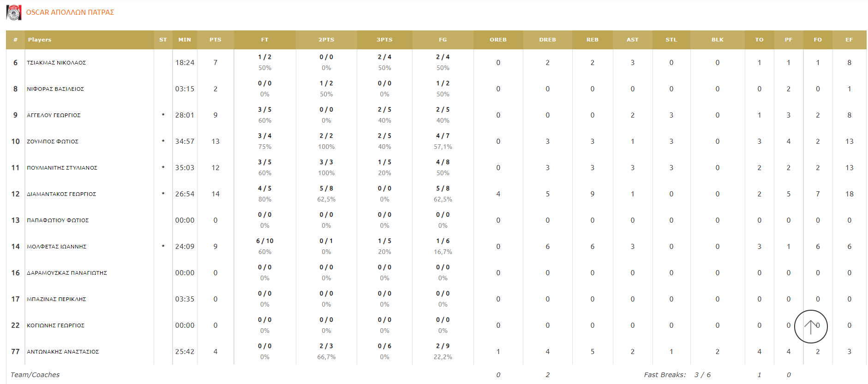Click the STL column header
This screenshot has height=384, width=868.
click(671, 40)
